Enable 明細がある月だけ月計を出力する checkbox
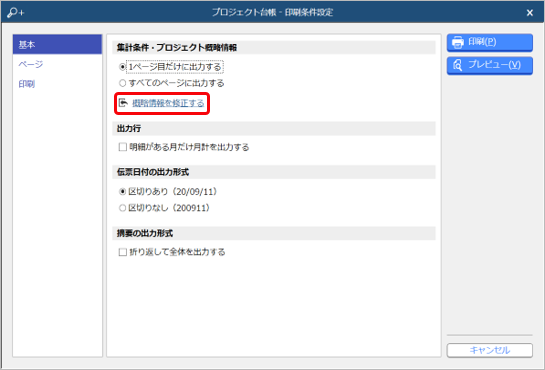 coord(122,147)
